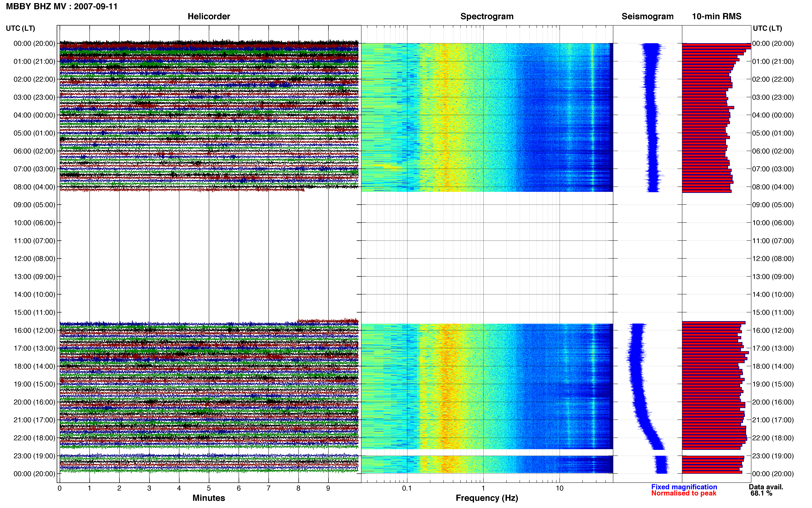
Task: Click left axis label '07:00 (03:00)'
Action: [34, 169]
